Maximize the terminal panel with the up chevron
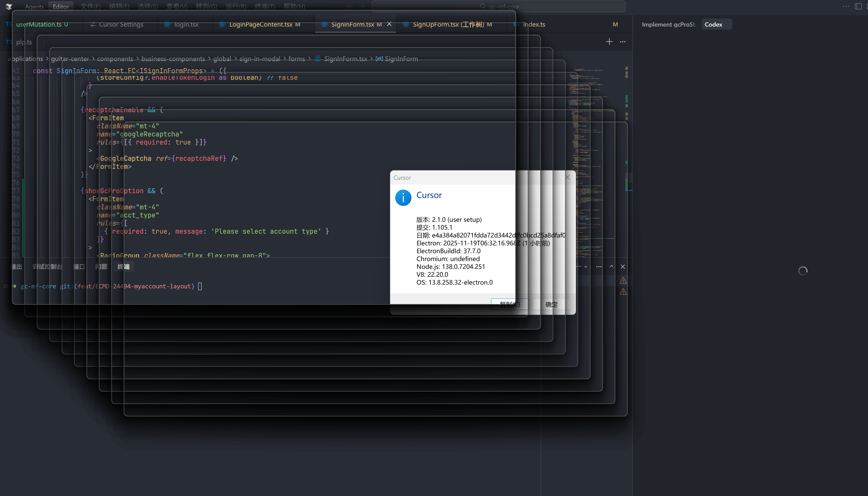Viewport: 868px width, 496px height. click(611, 266)
